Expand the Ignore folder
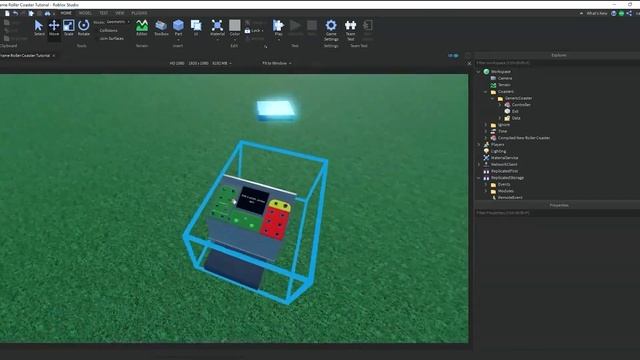 tap(486, 124)
